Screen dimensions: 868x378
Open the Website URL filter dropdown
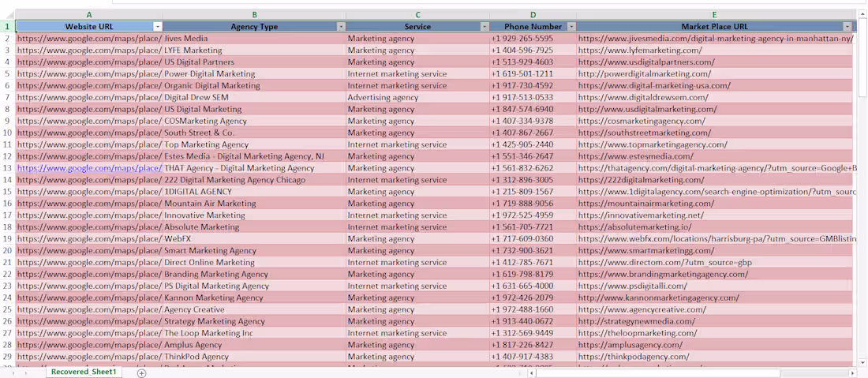click(158, 27)
